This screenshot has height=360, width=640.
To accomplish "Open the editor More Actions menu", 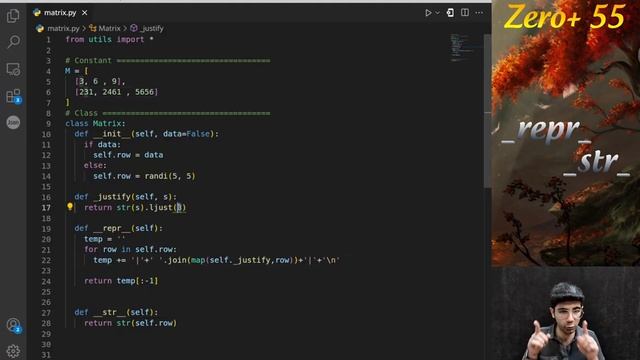I will tap(479, 13).
